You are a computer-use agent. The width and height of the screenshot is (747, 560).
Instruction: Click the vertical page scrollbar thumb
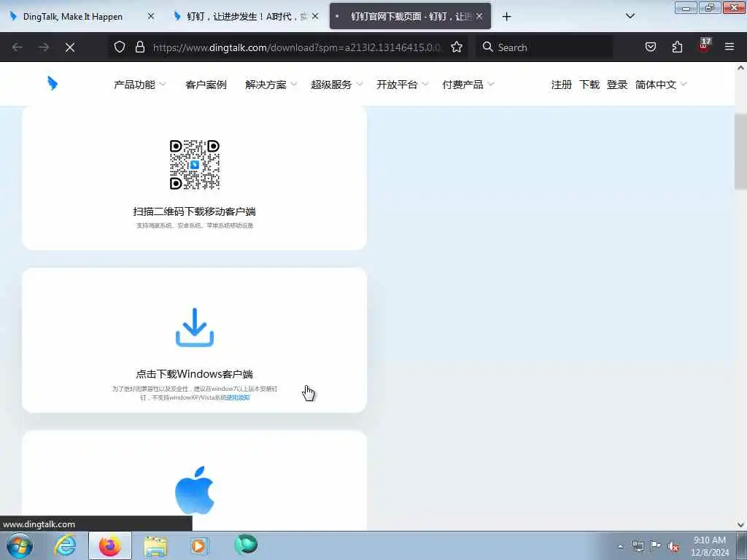coord(741,152)
